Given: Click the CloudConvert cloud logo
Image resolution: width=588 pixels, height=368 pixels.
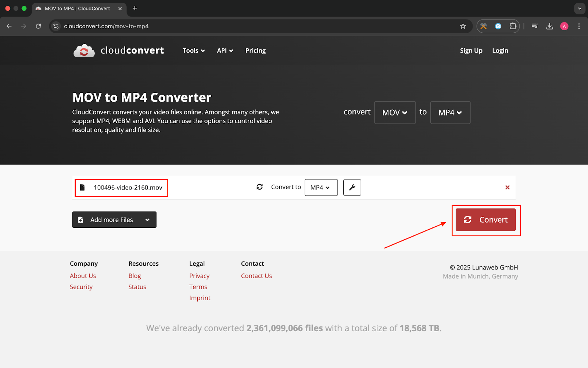Looking at the screenshot, I should click(84, 51).
